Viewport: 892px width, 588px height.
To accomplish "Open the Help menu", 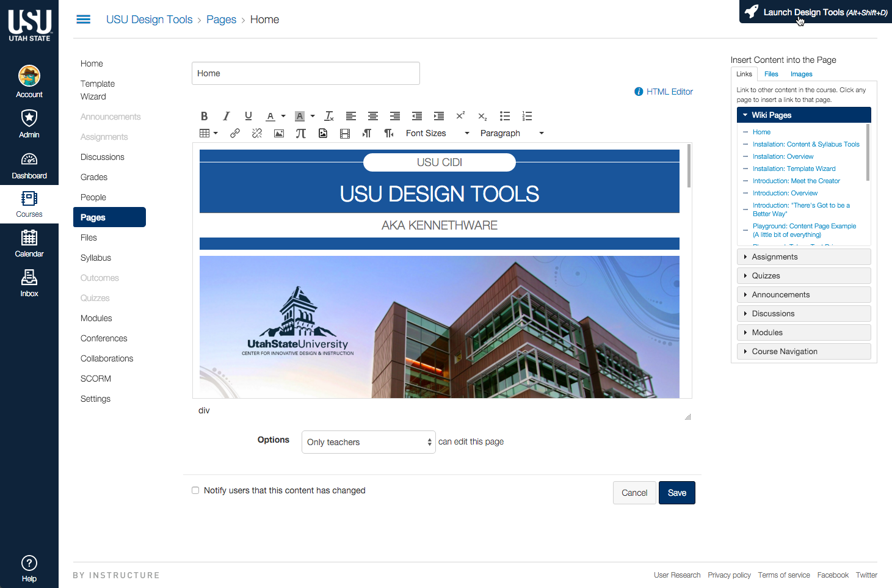I will (x=29, y=568).
